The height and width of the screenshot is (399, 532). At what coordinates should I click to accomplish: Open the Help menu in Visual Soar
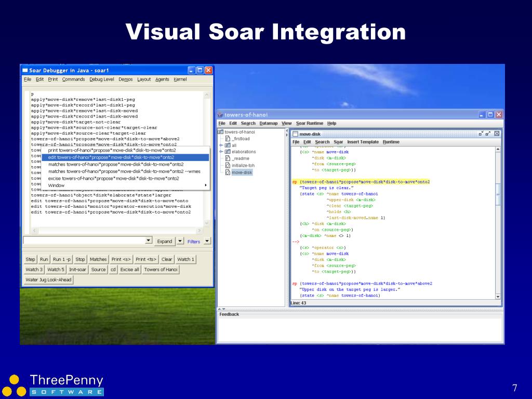click(x=331, y=124)
